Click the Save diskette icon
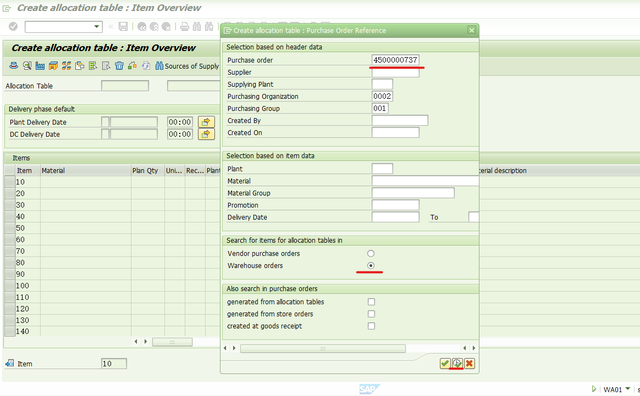Viewport: 640px width, 396px height. coord(123,27)
